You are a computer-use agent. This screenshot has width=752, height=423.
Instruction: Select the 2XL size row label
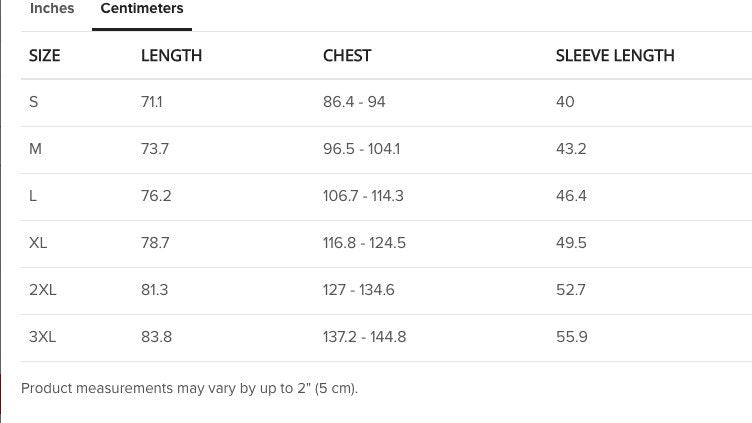click(43, 290)
